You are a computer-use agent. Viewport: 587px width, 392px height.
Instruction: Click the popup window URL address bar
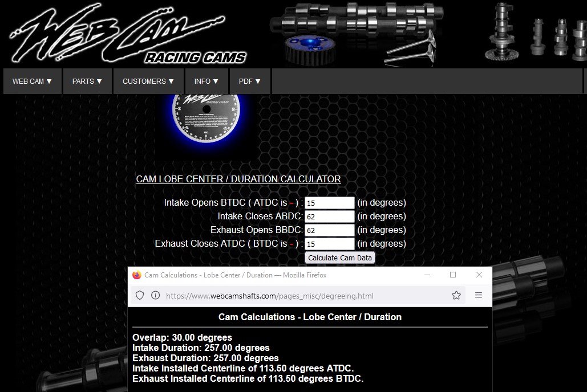[x=302, y=296]
